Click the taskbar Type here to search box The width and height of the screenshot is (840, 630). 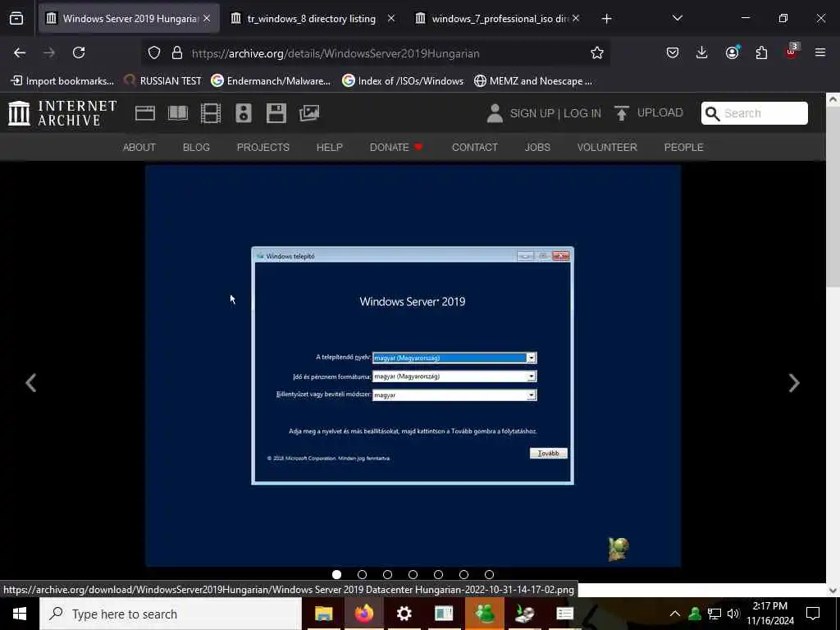tap(171, 614)
